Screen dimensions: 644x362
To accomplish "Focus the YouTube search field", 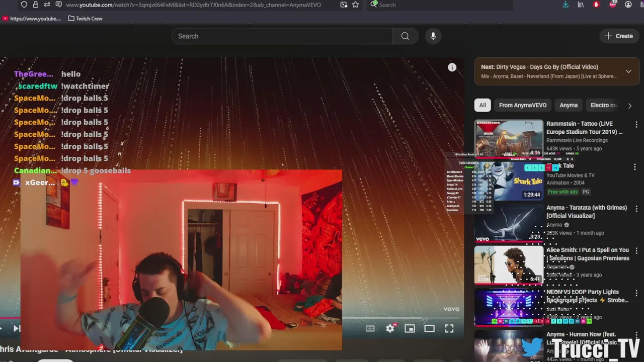I will tap(282, 36).
